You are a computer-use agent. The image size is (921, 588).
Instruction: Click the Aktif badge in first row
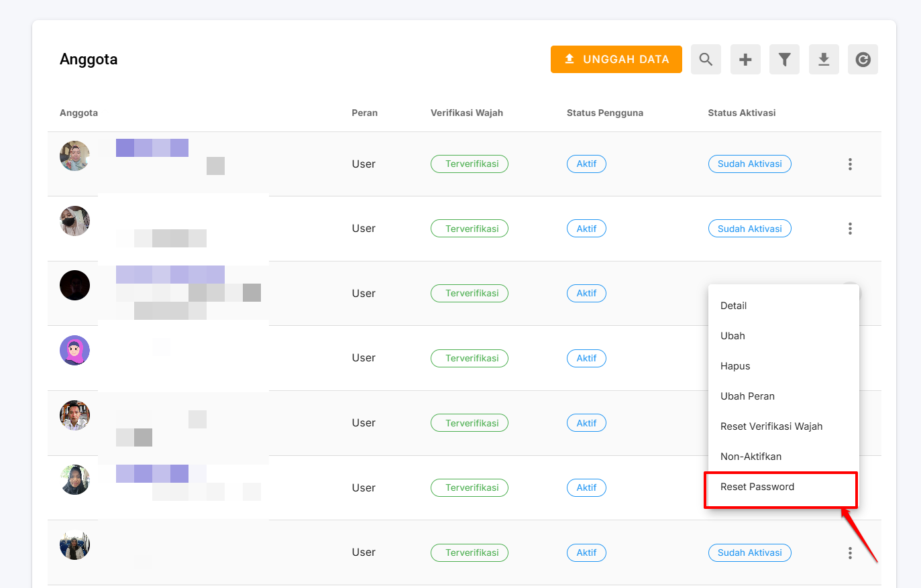click(x=586, y=164)
